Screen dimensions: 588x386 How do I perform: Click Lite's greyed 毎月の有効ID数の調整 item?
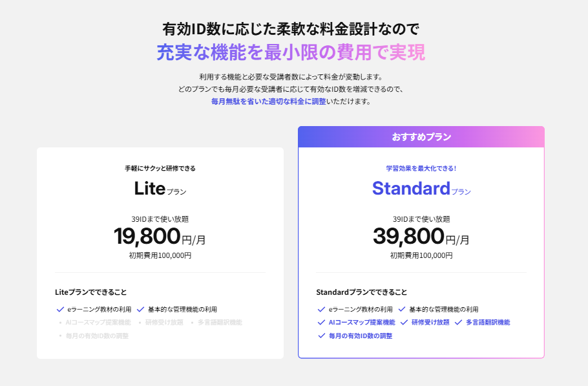(97, 336)
